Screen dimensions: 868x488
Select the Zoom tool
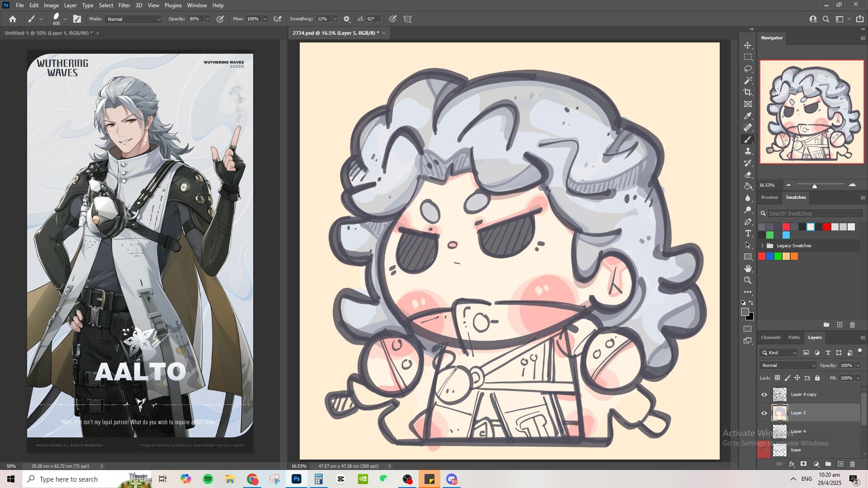click(x=748, y=281)
